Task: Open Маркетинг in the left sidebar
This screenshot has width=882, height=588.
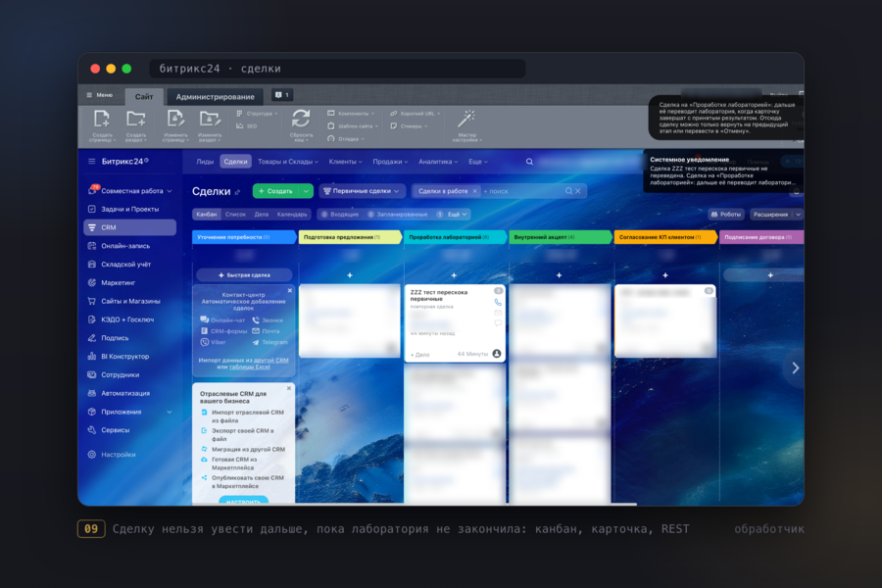Action: pos(118,283)
